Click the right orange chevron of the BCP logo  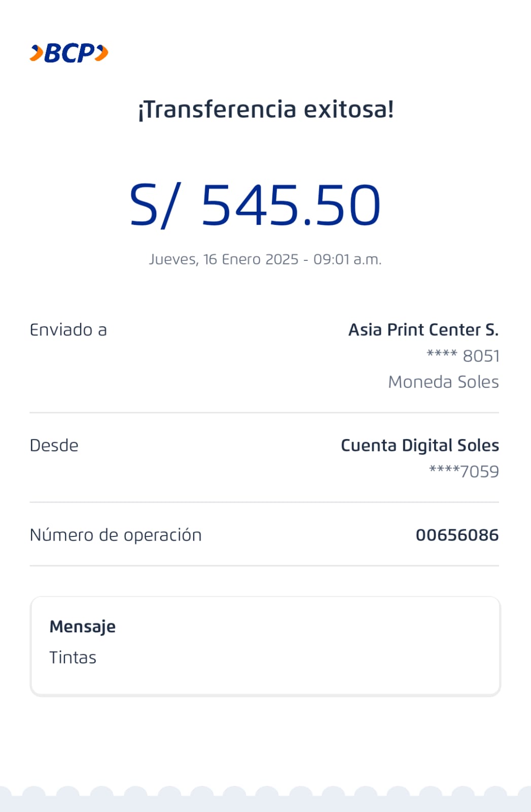coord(102,53)
